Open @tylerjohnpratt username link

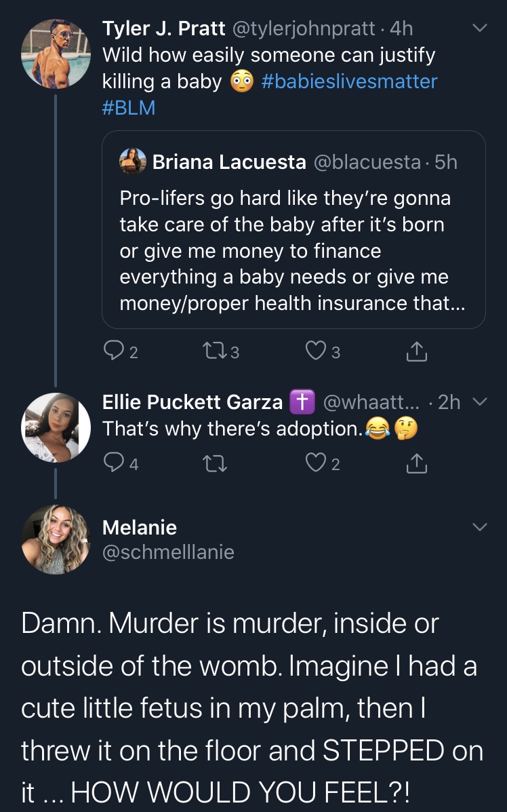(x=304, y=28)
